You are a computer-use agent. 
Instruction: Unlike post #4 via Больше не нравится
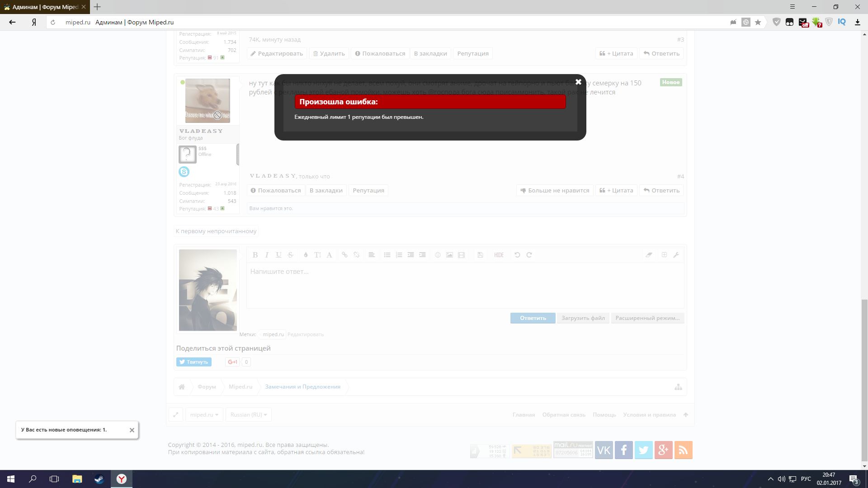[555, 190]
